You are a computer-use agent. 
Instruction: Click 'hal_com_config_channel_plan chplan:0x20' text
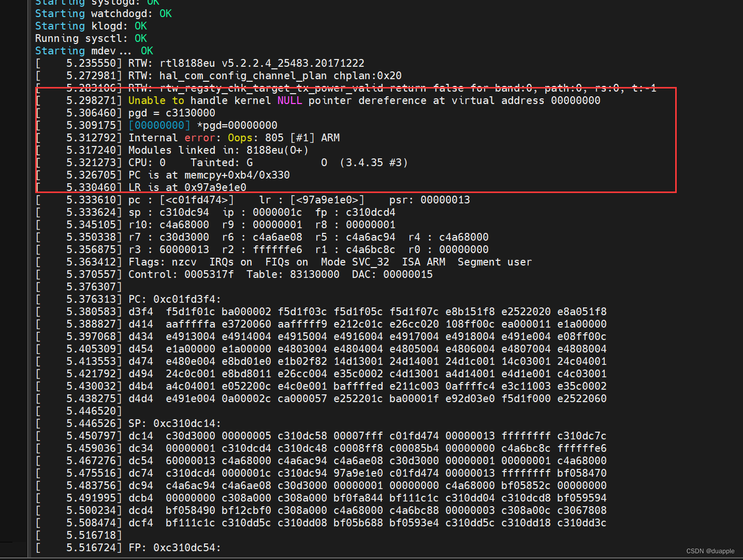click(x=281, y=76)
